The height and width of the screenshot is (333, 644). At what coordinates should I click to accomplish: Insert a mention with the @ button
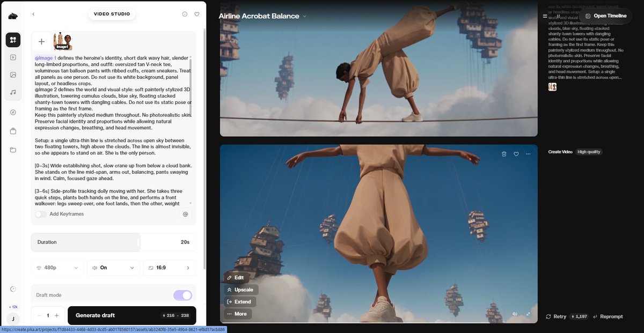coord(186,214)
